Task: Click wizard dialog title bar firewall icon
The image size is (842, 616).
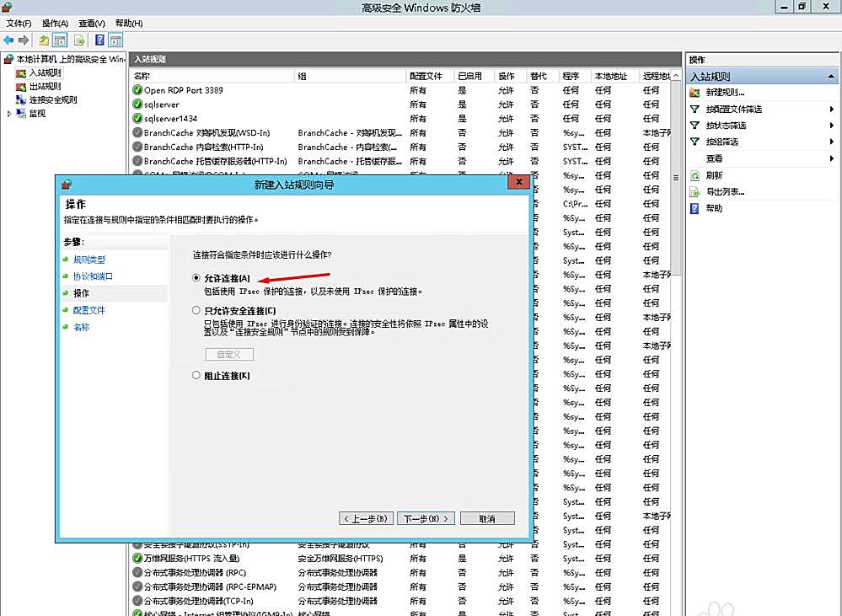Action: pyautogui.click(x=67, y=185)
